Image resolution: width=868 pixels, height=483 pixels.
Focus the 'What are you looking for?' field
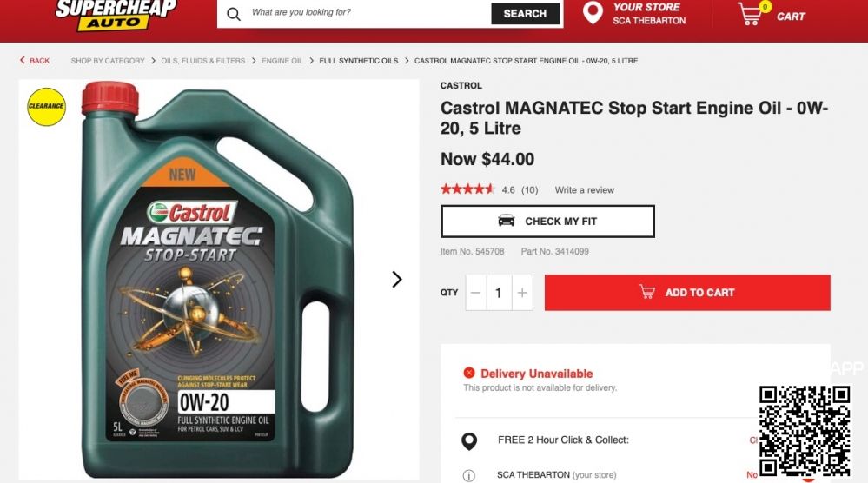(365, 13)
